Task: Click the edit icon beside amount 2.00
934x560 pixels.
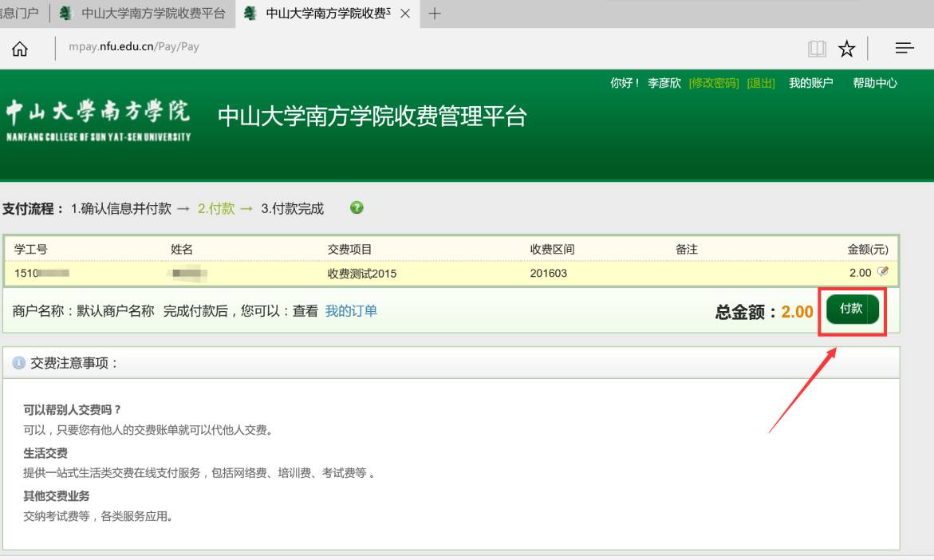Action: [883, 272]
